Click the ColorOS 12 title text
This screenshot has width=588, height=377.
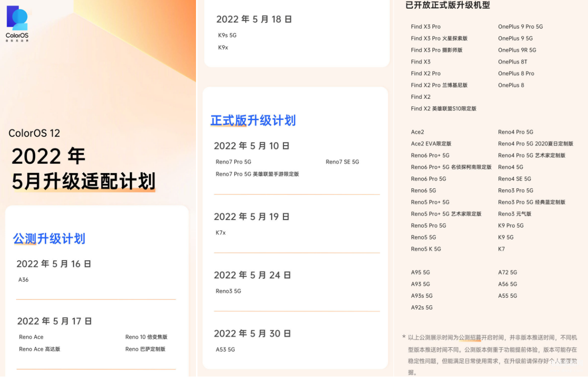pyautogui.click(x=34, y=133)
